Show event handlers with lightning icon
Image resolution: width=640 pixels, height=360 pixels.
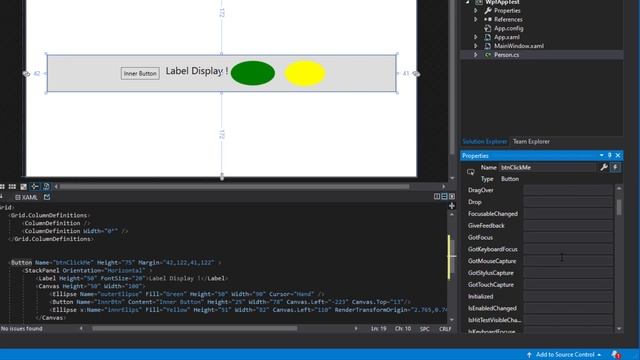click(x=616, y=167)
